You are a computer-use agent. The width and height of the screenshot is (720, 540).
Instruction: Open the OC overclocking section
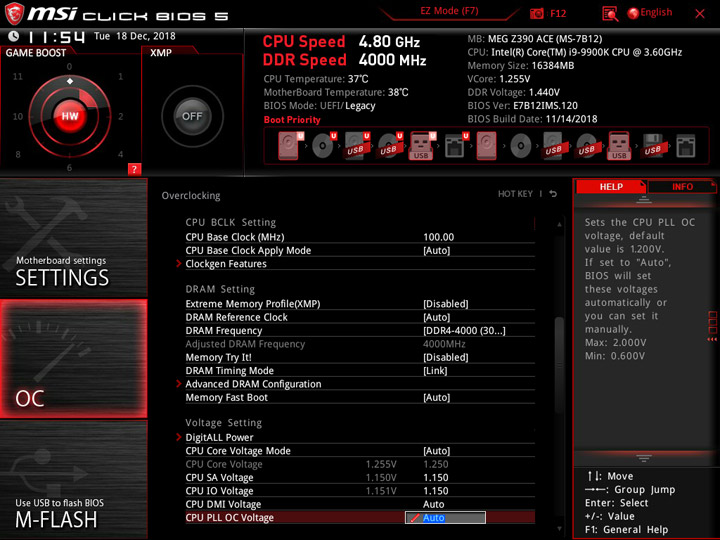[73, 359]
